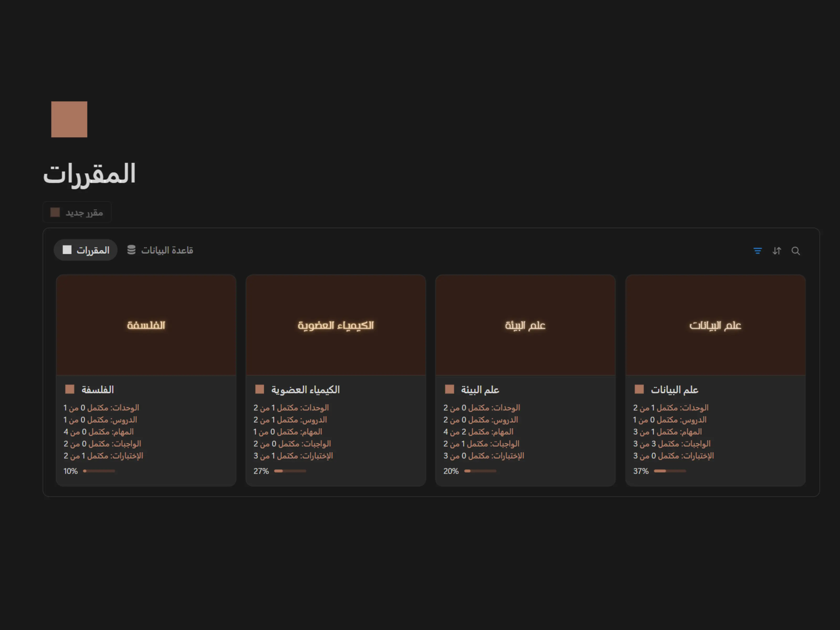The image size is (840, 630).
Task: Click the icon beside علم البيانات title
Action: (639, 389)
